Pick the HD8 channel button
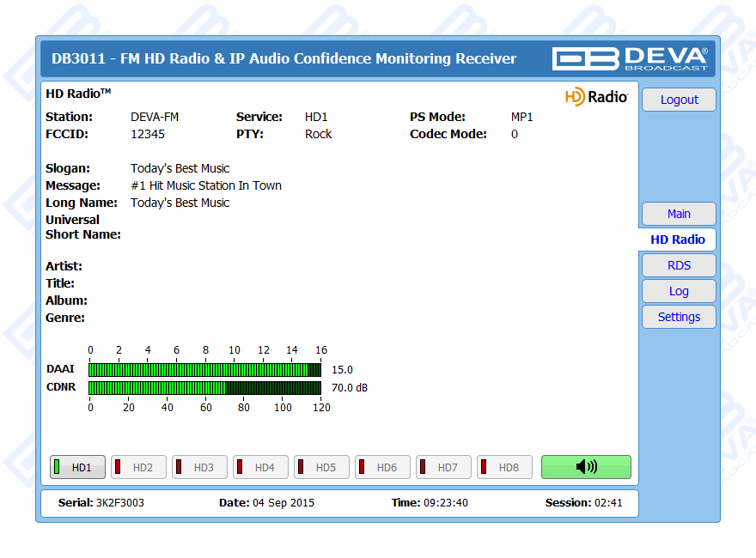This screenshot has width=756, height=558. coord(505,467)
